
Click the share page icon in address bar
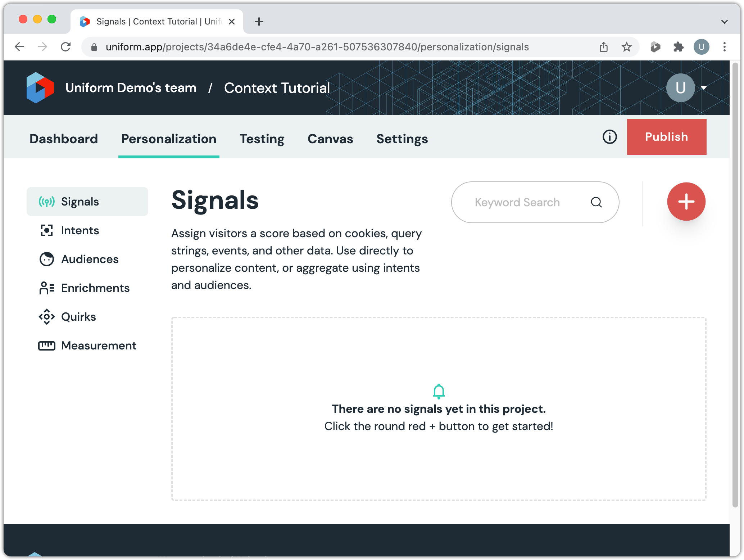(x=604, y=47)
